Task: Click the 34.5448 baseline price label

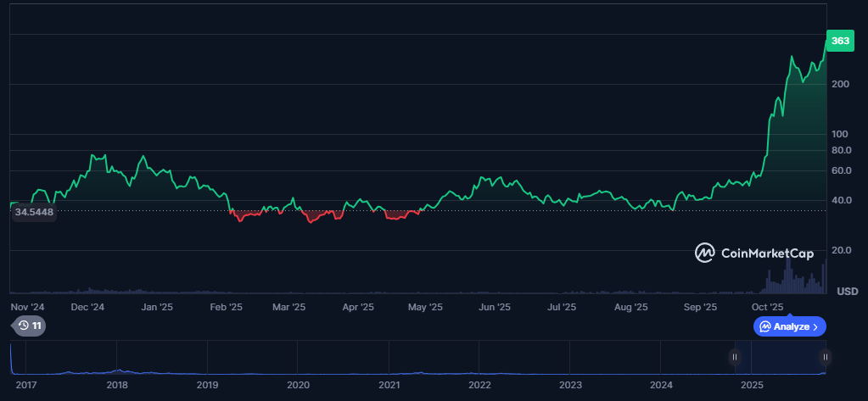Action: click(x=34, y=211)
